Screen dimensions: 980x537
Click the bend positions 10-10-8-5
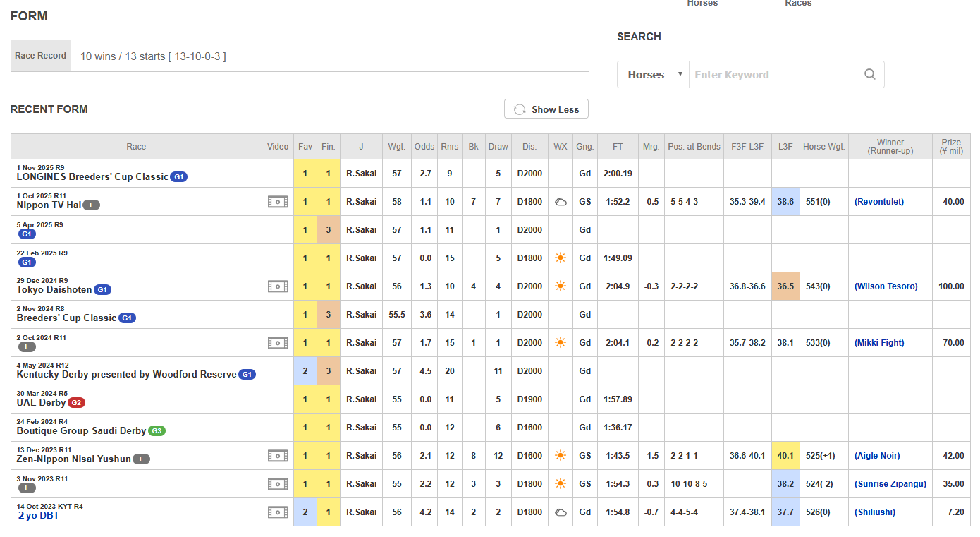point(688,484)
